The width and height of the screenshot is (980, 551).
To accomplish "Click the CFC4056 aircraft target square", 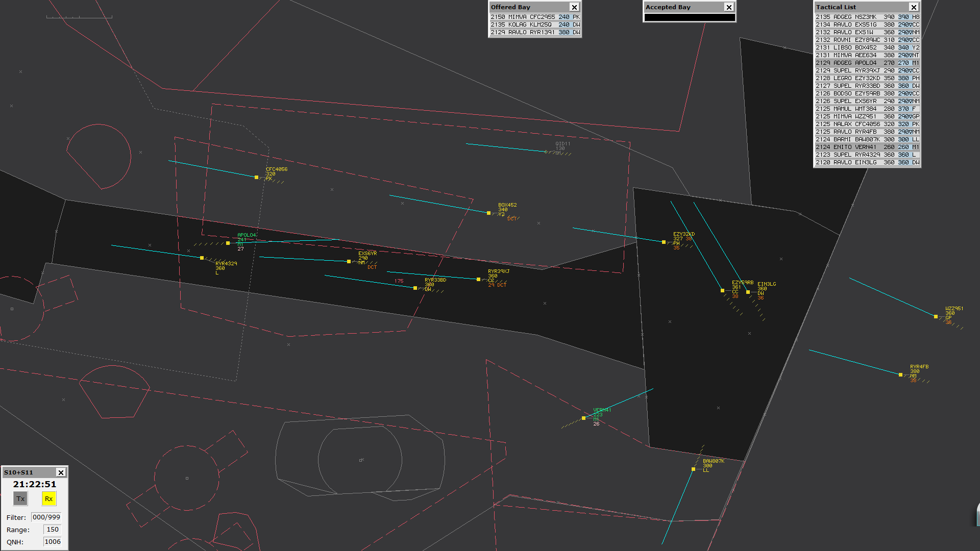I will tap(256, 178).
